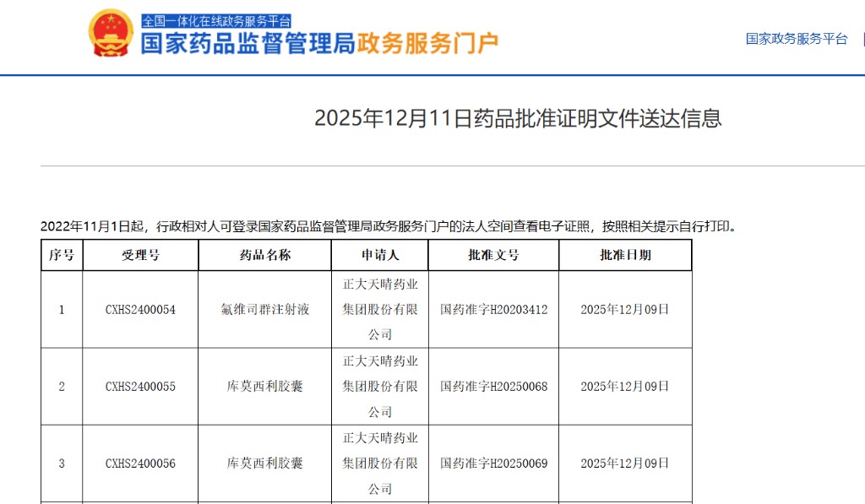The height and width of the screenshot is (504, 865).
Task: Click the 批准日期 column header
Action: pyautogui.click(x=624, y=255)
